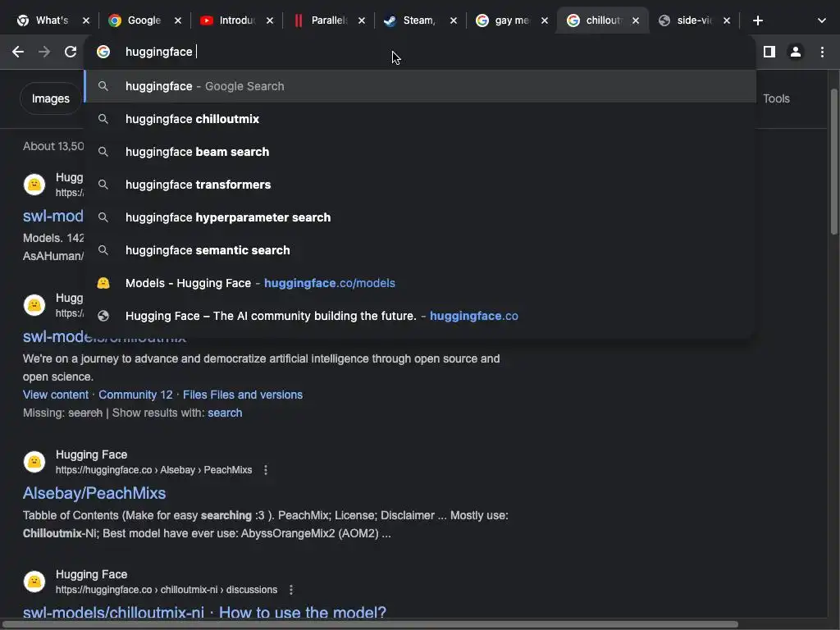Show results with search link

pyautogui.click(x=225, y=413)
